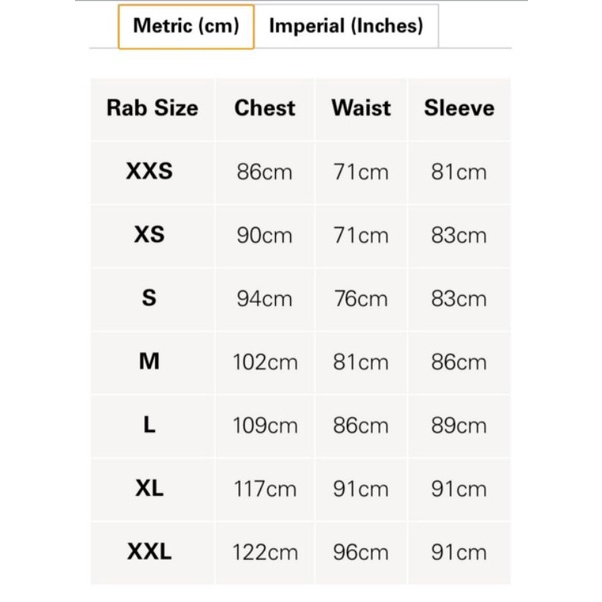Select the M size row label
This screenshot has width=602, height=602.
click(149, 361)
